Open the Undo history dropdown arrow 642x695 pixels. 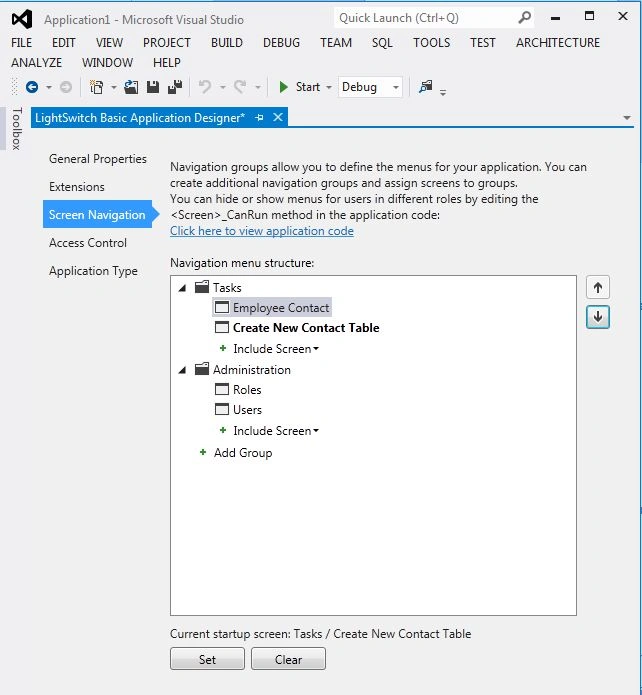coord(223,87)
